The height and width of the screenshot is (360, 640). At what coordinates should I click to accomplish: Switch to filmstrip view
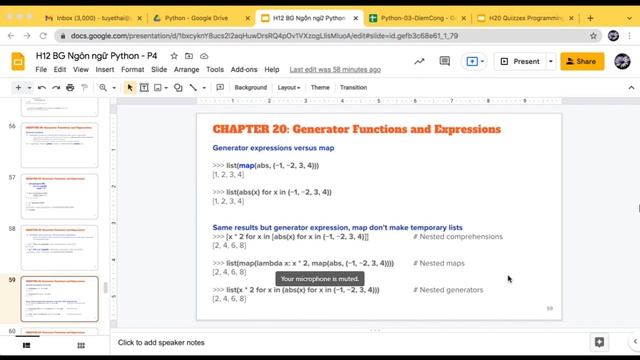point(27,345)
